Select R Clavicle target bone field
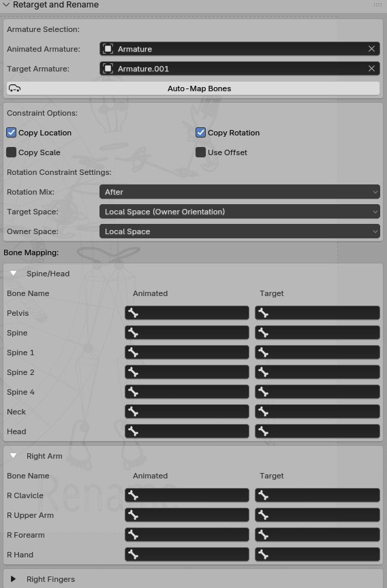Image resolution: width=387 pixels, height=588 pixels. coord(318,495)
